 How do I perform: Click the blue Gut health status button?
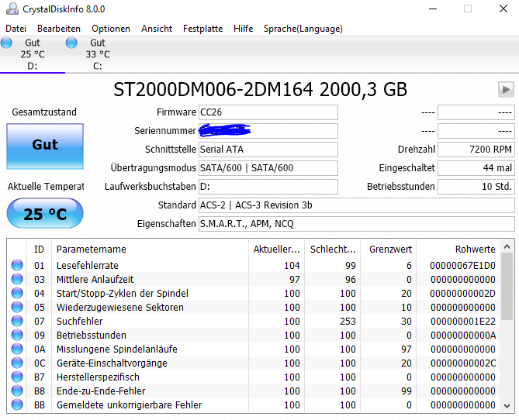[x=45, y=146]
